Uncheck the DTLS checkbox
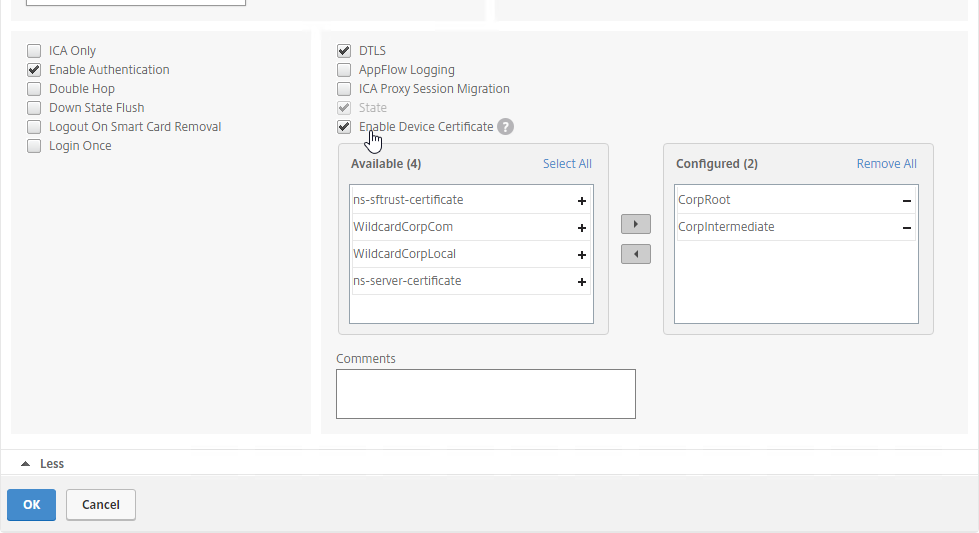 tap(344, 51)
